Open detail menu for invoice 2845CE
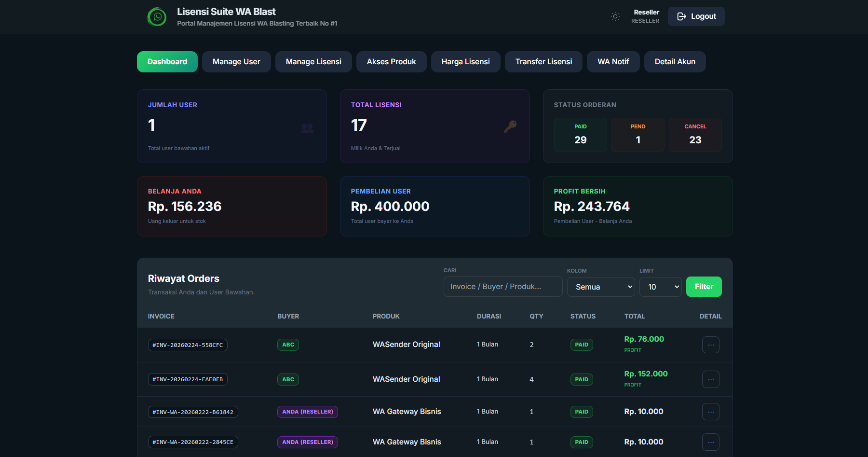Image resolution: width=868 pixels, height=457 pixels. [x=710, y=442]
